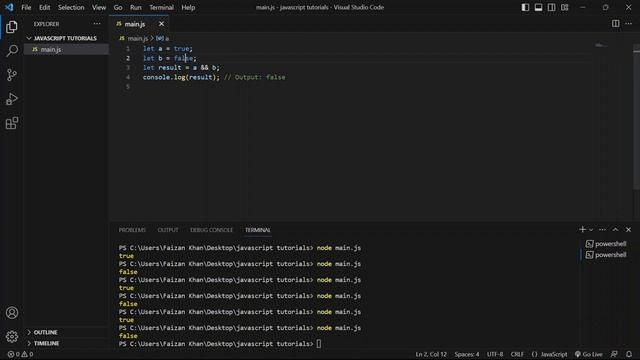Switch to the Debug Console tab
The image size is (640, 360).
(x=211, y=230)
